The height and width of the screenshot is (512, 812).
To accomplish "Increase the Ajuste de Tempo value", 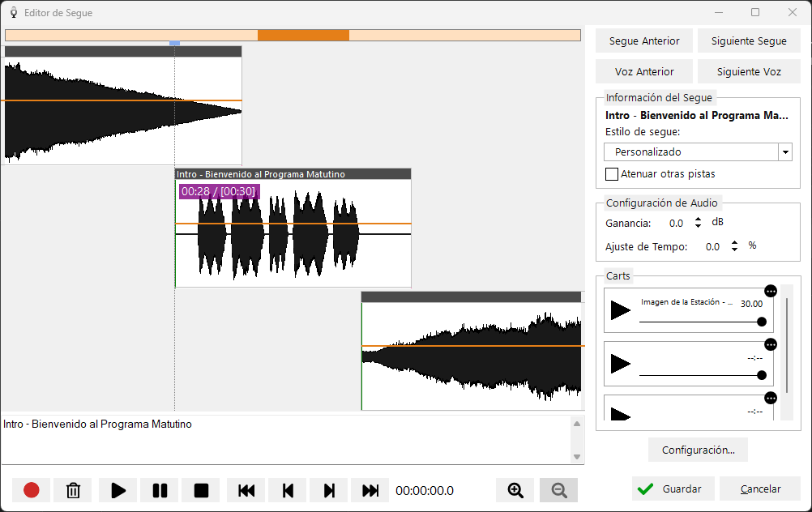I will point(734,242).
